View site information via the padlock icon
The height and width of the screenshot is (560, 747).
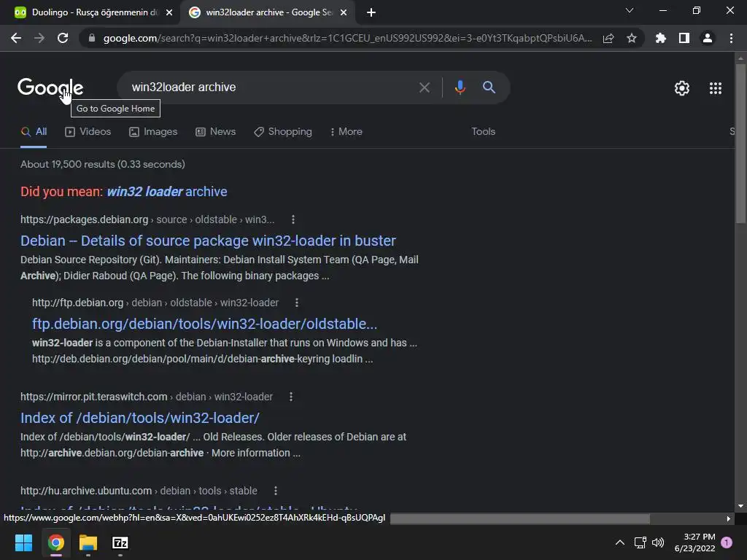92,38
